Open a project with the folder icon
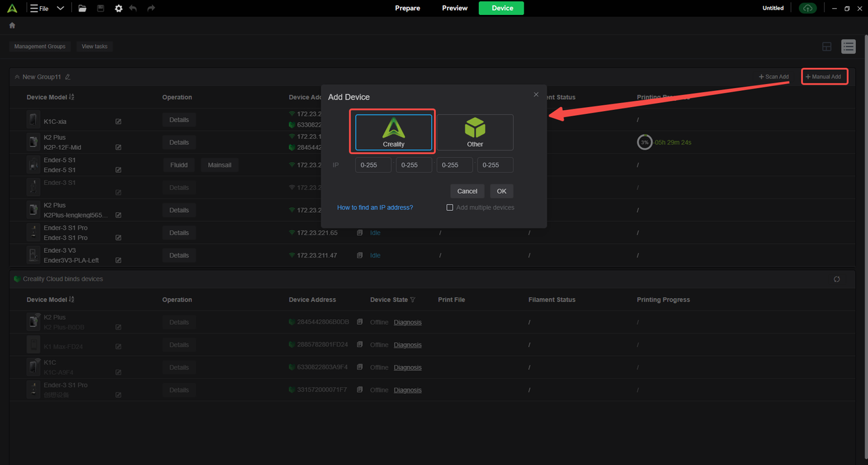The width and height of the screenshot is (868, 465). (x=82, y=8)
